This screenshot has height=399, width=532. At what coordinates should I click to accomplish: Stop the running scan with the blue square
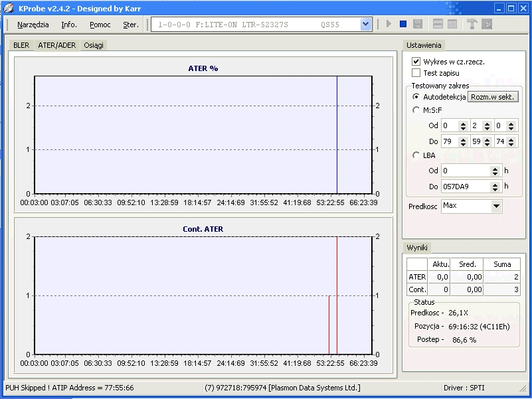403,24
